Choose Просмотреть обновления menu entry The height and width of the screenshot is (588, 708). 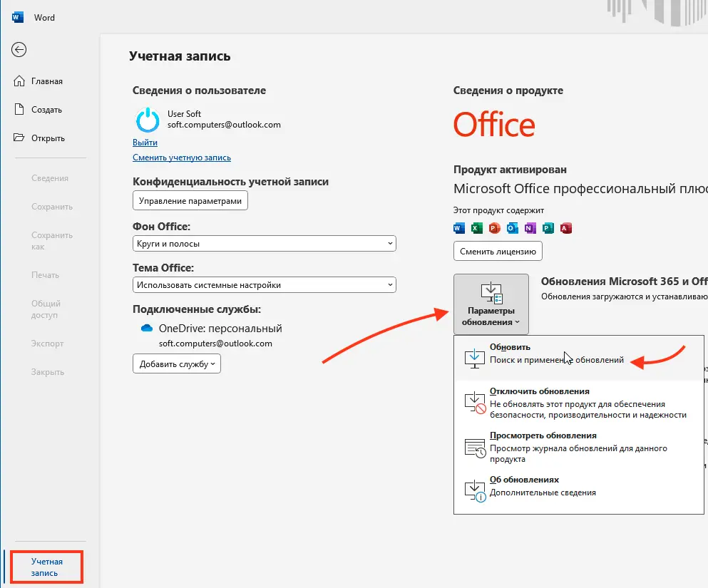579,447
